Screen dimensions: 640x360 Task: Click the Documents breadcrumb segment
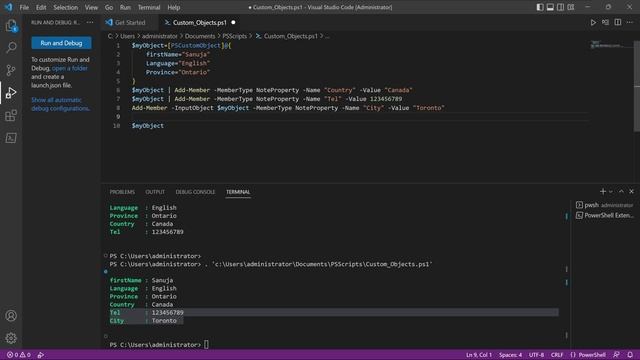(x=200, y=36)
